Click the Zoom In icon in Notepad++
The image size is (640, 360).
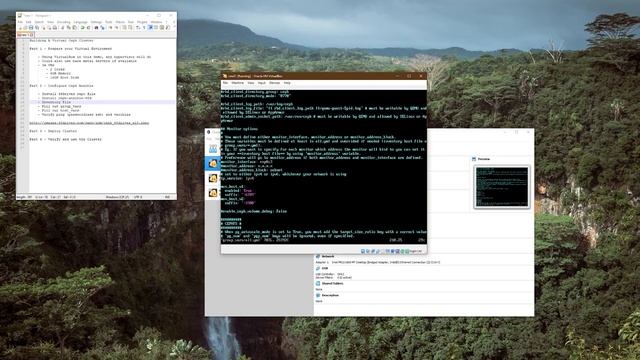tap(110, 27)
